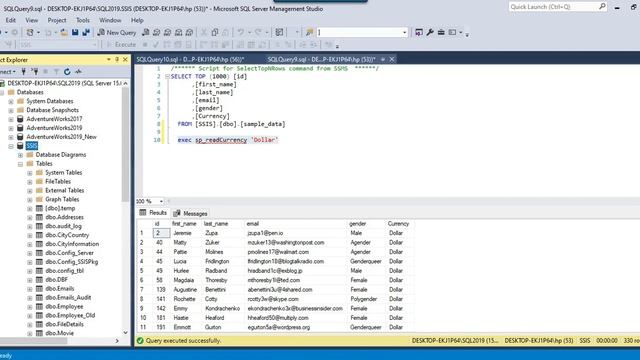
Task: Open the Connect dropdown in Object Explorer
Action: (7, 71)
